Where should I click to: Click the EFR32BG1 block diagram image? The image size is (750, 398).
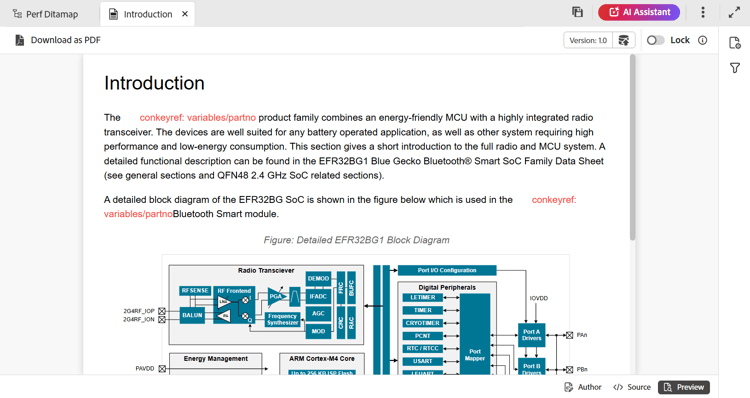(x=365, y=315)
